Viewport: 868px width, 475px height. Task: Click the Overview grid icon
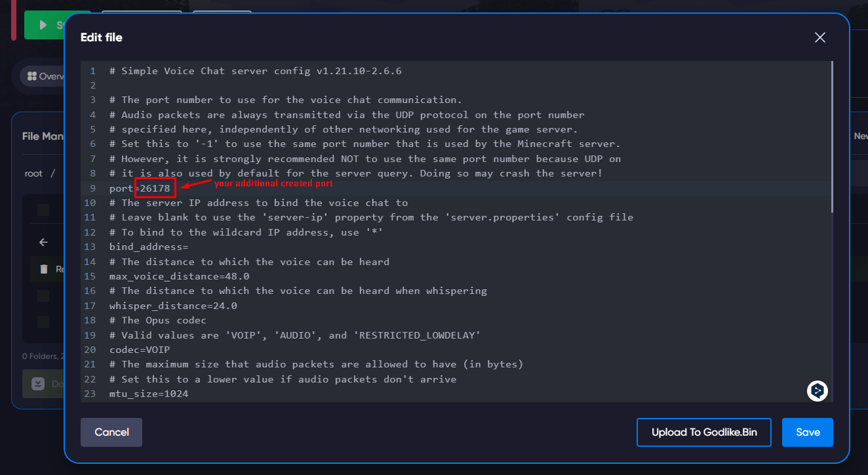[x=31, y=76]
